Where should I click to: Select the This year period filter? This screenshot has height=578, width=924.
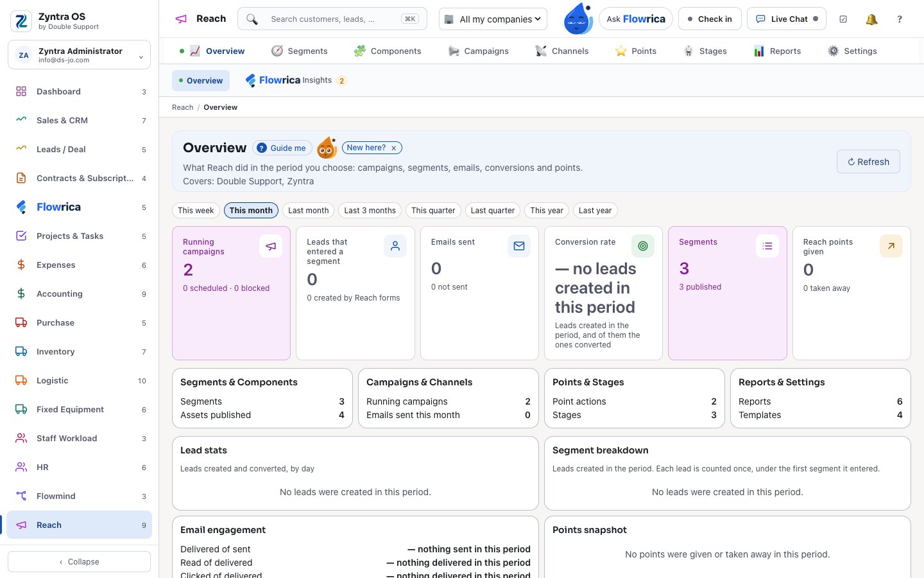(547, 211)
